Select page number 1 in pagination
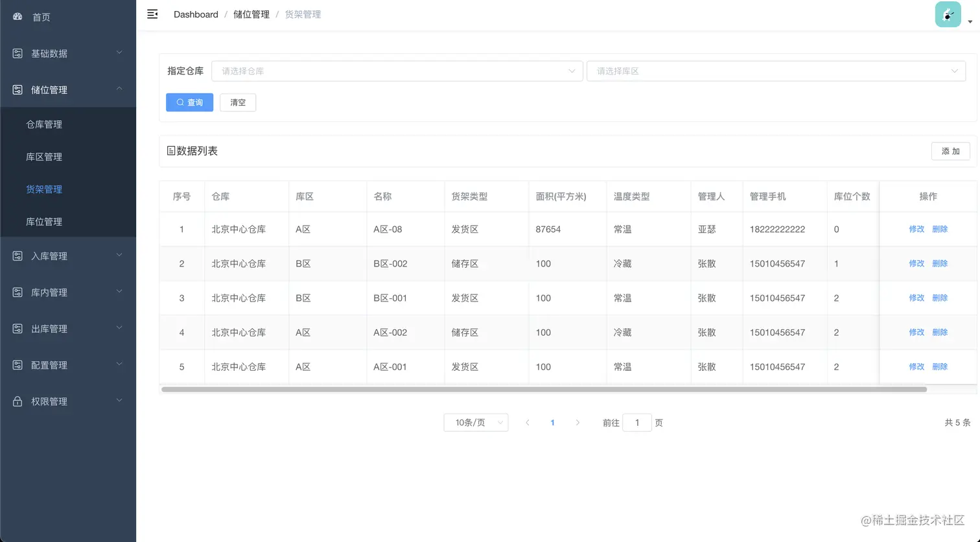 (x=552, y=423)
